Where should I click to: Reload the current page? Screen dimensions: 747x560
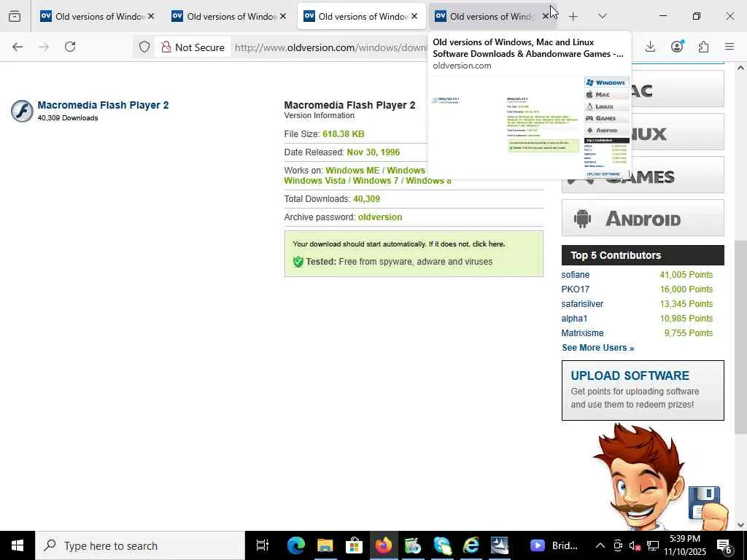pos(70,47)
